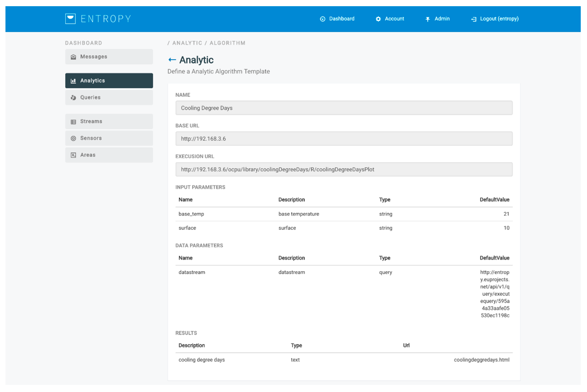This screenshot has width=587, height=392.
Task: Open Queries in the sidebar
Action: (x=109, y=97)
